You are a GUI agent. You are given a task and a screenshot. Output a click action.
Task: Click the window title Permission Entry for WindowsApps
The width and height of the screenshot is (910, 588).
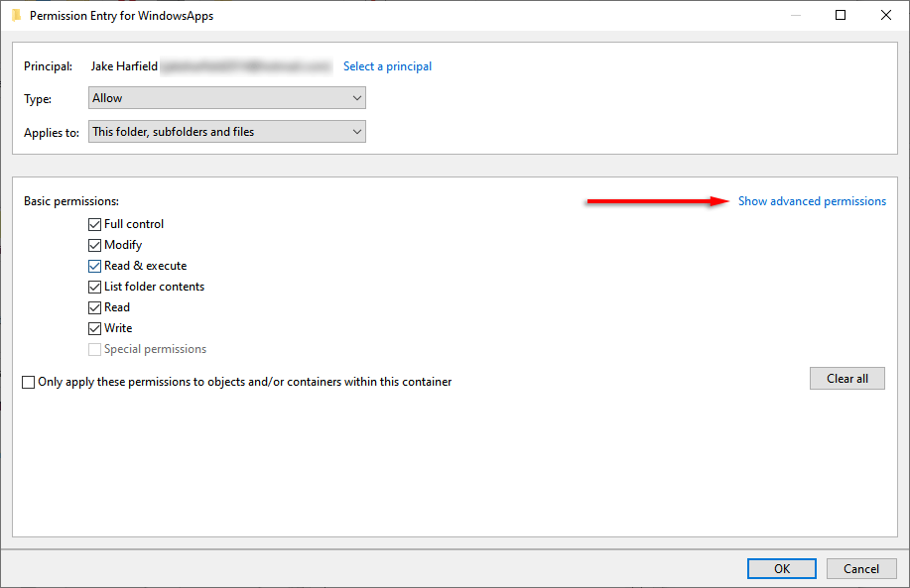(121, 16)
